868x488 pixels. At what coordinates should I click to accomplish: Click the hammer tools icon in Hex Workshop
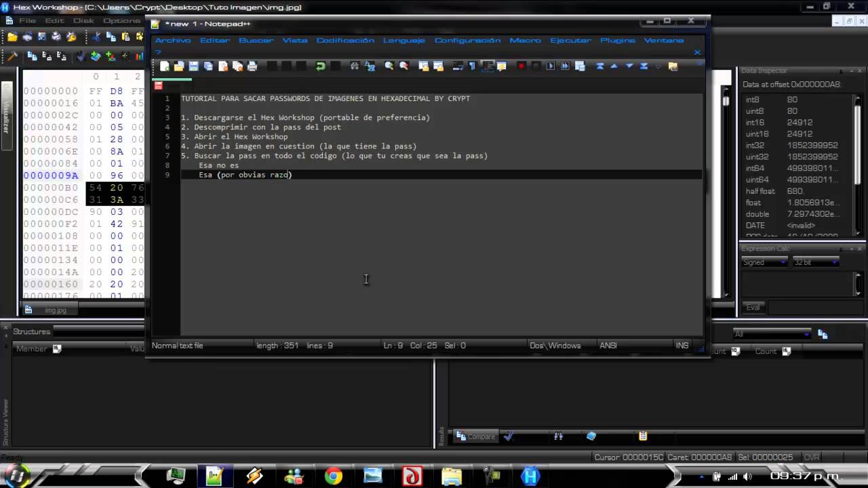pyautogui.click(x=12, y=56)
